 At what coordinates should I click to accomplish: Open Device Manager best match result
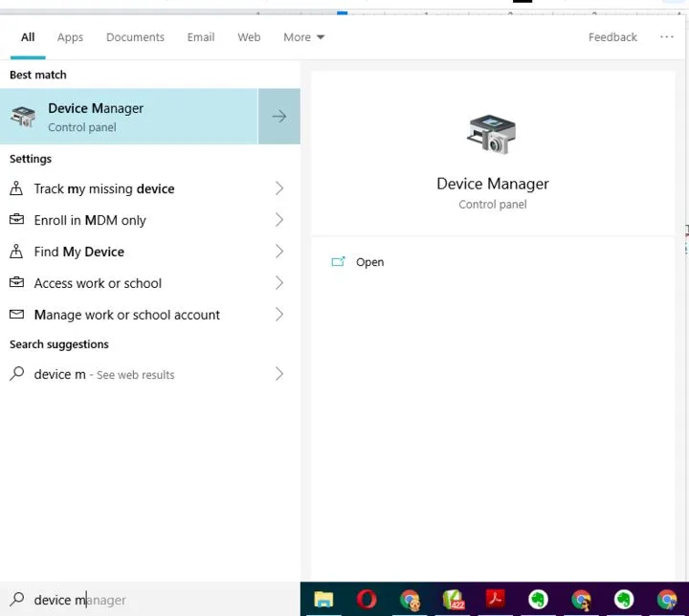[129, 117]
